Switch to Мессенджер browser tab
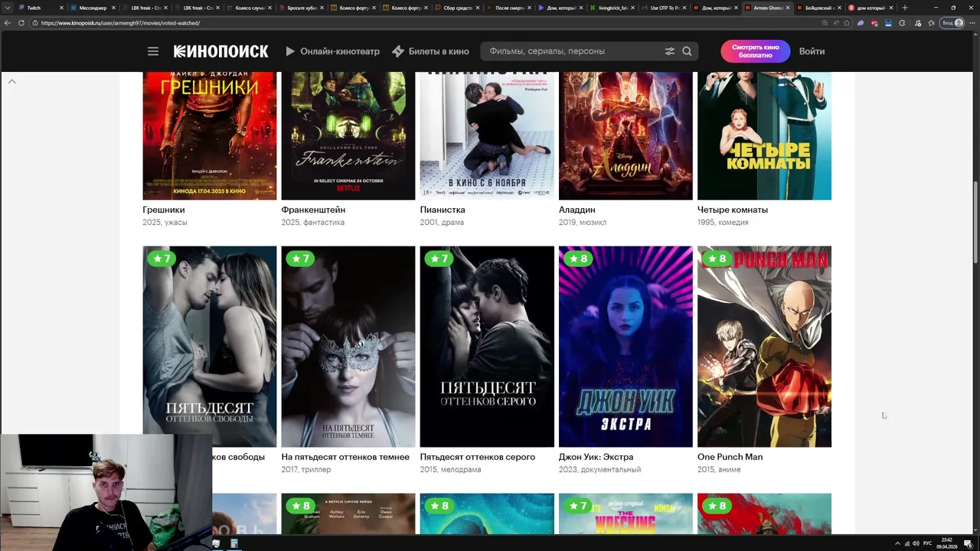This screenshot has width=980, height=551. (92, 8)
